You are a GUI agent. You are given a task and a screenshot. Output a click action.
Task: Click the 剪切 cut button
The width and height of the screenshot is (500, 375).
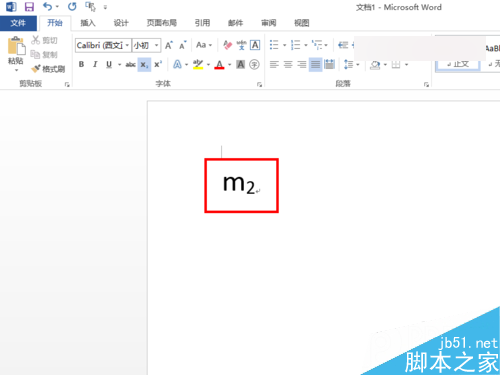point(44,40)
